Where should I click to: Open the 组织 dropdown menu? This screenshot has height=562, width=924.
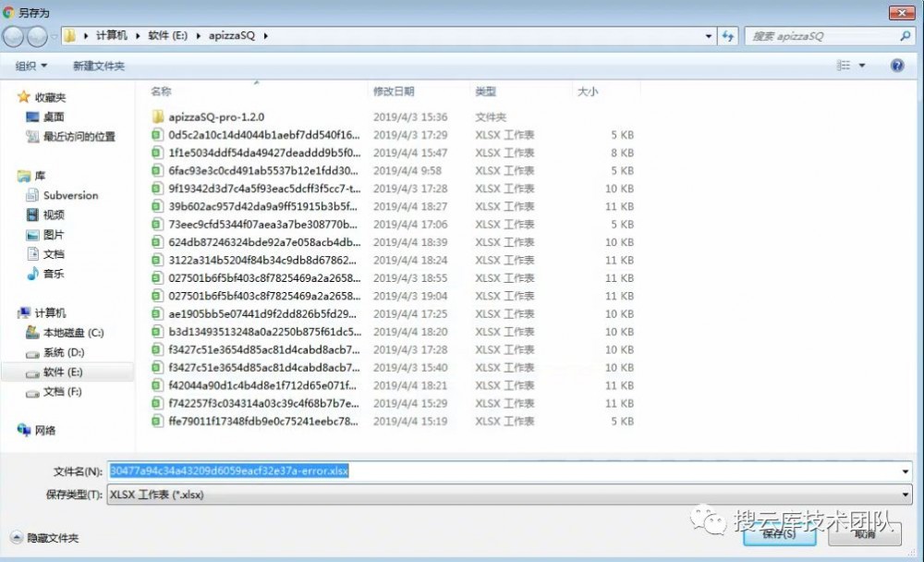coord(32,65)
